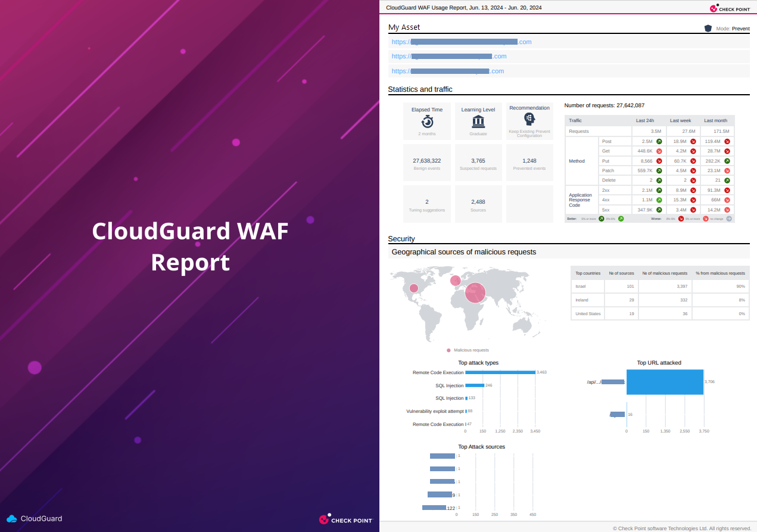
Task: Click the SQL Injection bar valued 246
Action: coord(475,385)
